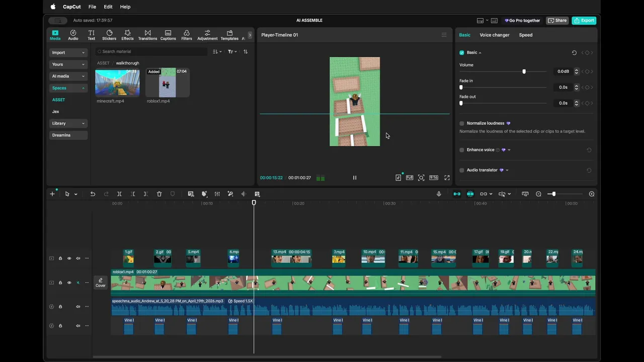Start voiceover recording with microphone icon
This screenshot has width=644, height=362.
439,194
